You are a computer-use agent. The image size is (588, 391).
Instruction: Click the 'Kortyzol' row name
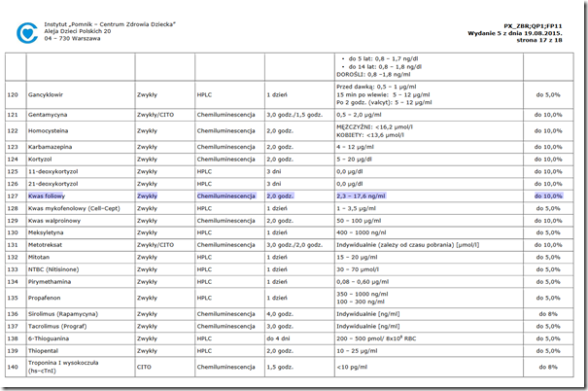click(40, 160)
